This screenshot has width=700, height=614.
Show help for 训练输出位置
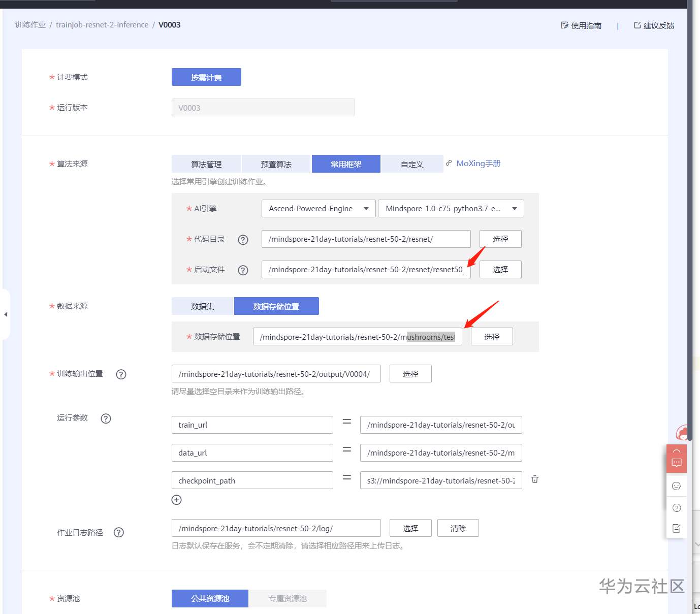tap(121, 374)
